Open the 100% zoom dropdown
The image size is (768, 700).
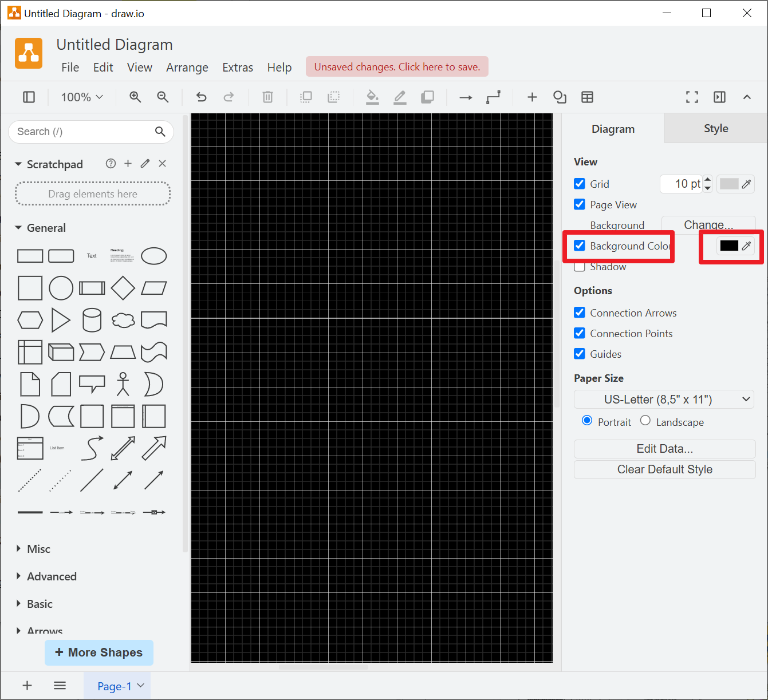82,97
